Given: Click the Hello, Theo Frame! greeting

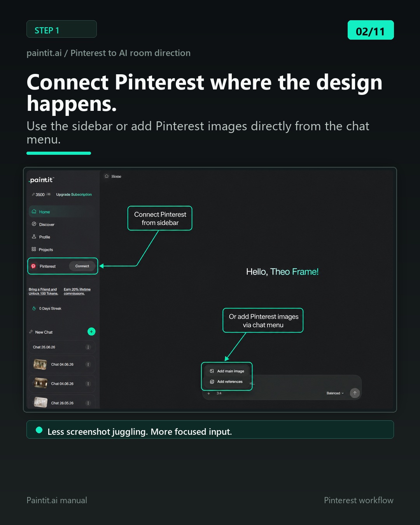Looking at the screenshot, I should (x=282, y=272).
